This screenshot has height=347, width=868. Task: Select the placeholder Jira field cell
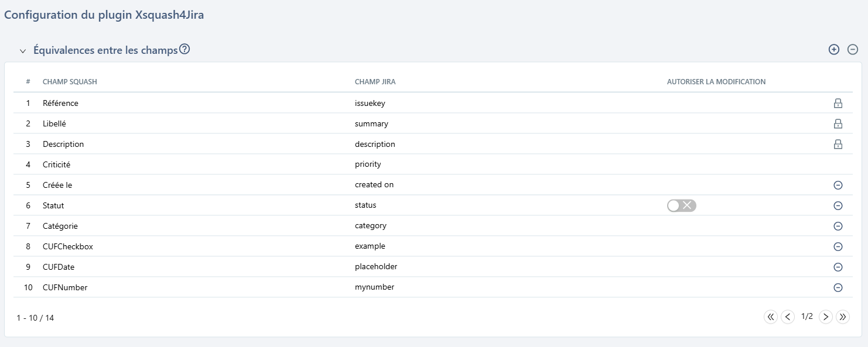[x=376, y=267]
